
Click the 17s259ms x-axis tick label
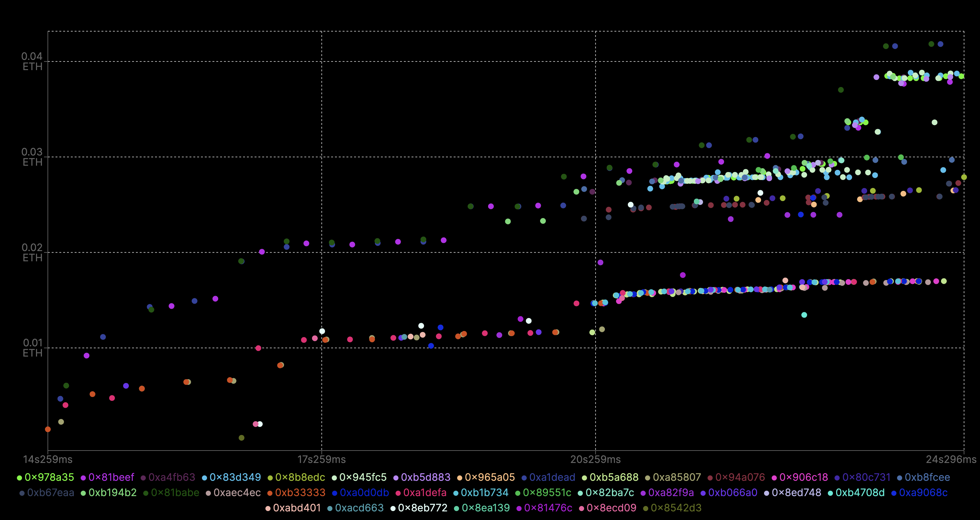coord(322,459)
